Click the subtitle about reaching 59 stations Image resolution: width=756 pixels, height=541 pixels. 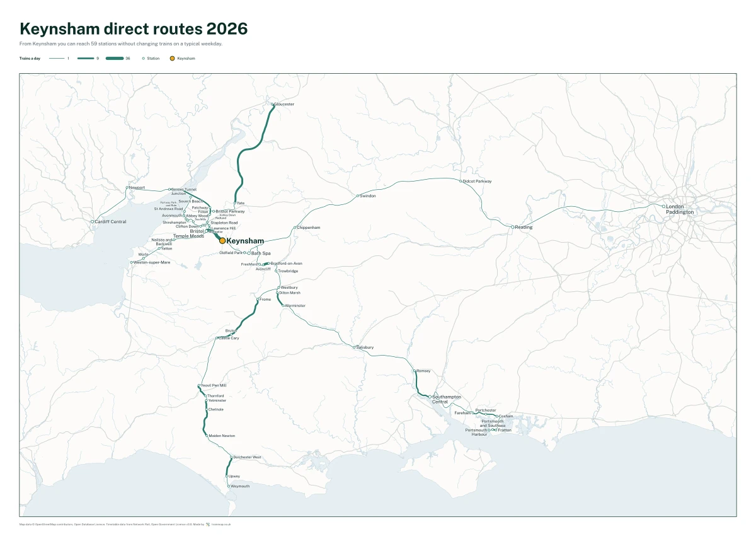coord(121,44)
